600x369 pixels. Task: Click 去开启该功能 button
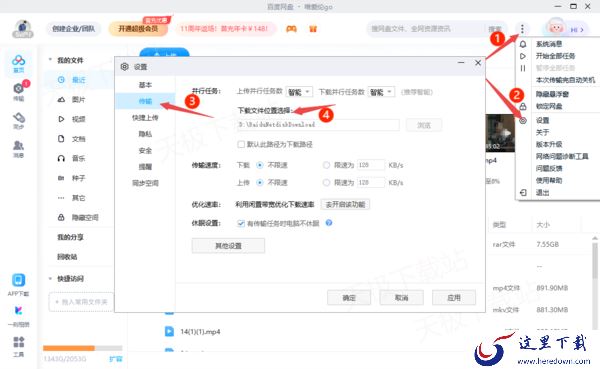(x=345, y=204)
